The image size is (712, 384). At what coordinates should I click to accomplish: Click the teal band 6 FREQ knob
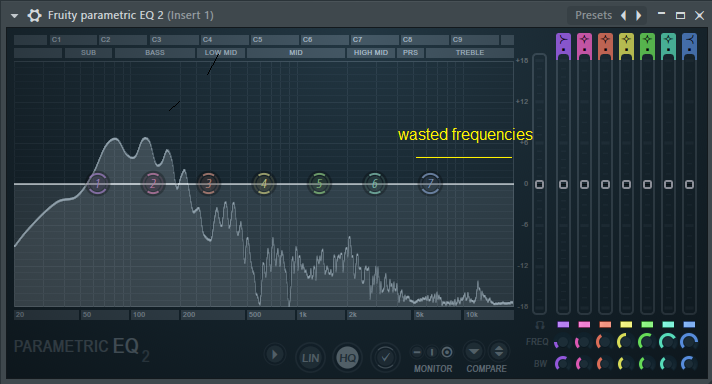[668, 342]
